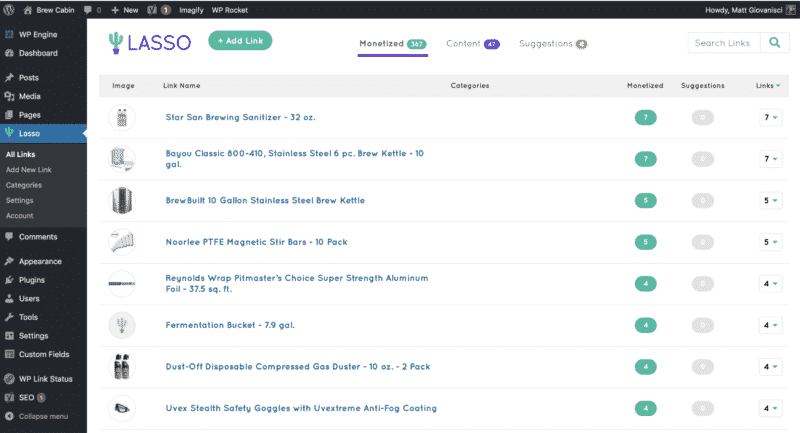Click the comments bubble icon in admin bar
The image size is (800, 433).
coord(88,10)
